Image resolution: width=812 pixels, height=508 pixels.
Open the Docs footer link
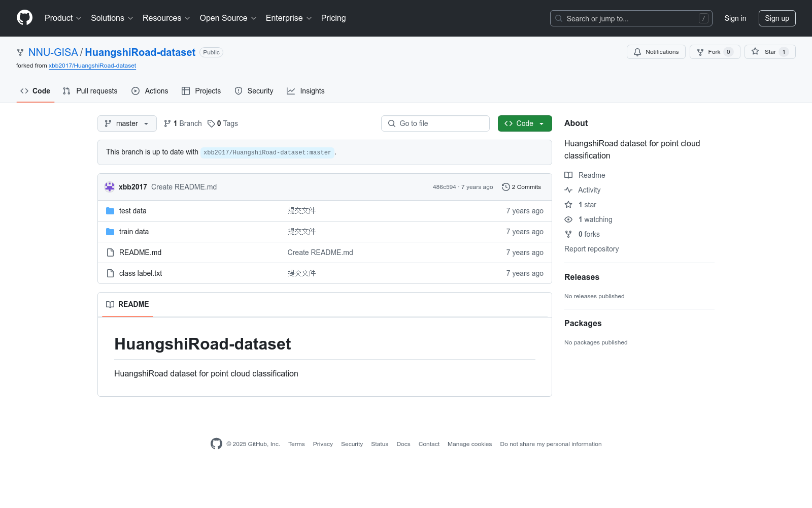click(x=403, y=444)
